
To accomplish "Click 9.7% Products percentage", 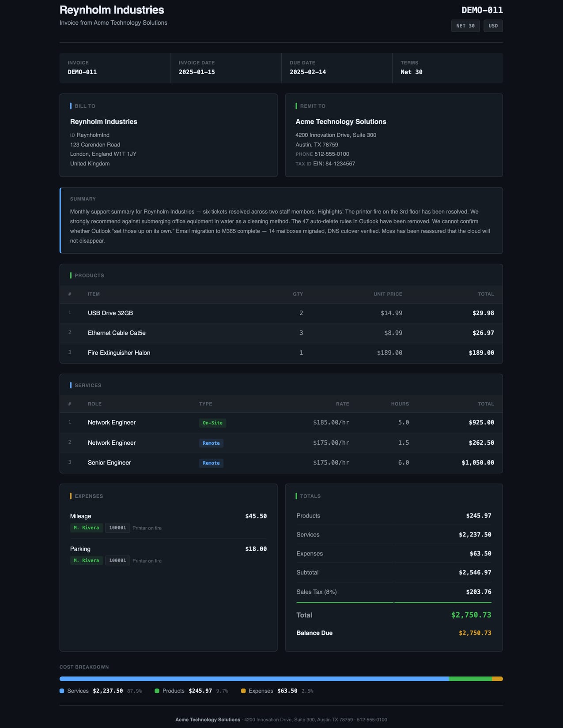I will point(222,691).
